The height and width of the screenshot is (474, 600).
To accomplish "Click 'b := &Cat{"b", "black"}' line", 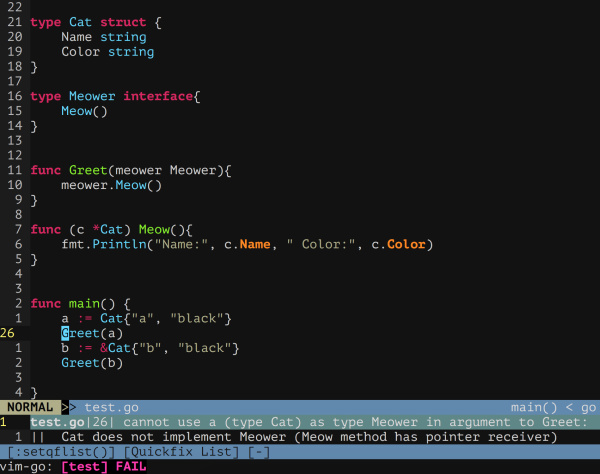I will [x=150, y=349].
